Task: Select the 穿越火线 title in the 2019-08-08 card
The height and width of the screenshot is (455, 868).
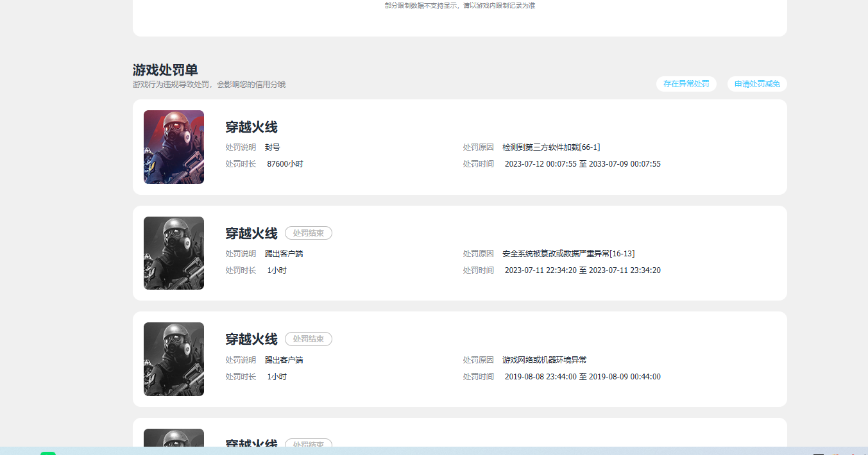Action: coord(251,339)
